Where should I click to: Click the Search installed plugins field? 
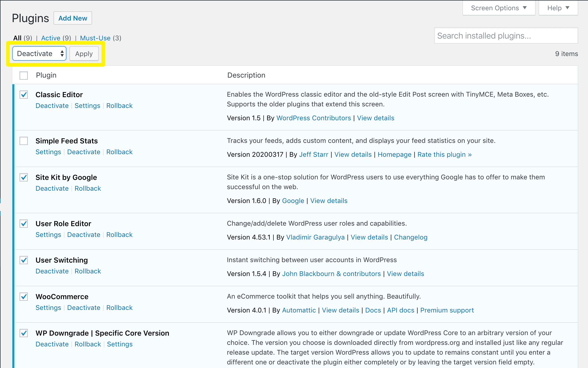(506, 36)
